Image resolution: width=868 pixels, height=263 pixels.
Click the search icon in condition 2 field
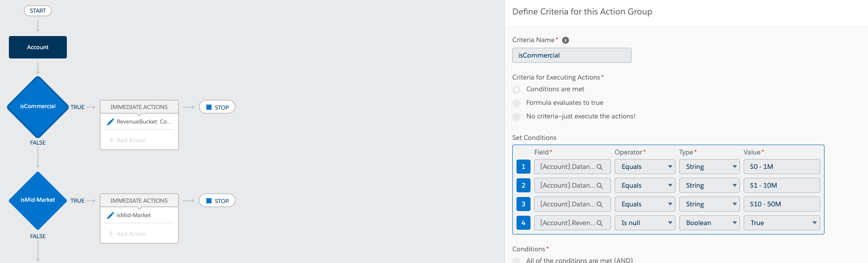(600, 186)
